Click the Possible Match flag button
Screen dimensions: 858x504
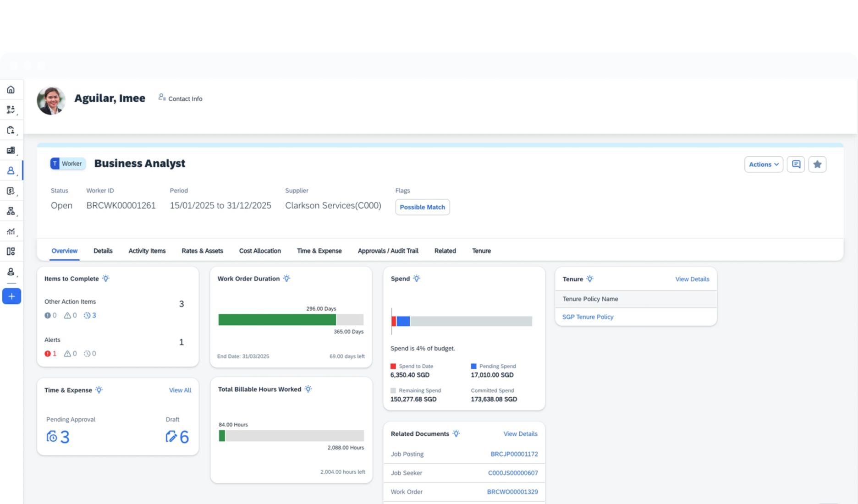pyautogui.click(x=422, y=207)
